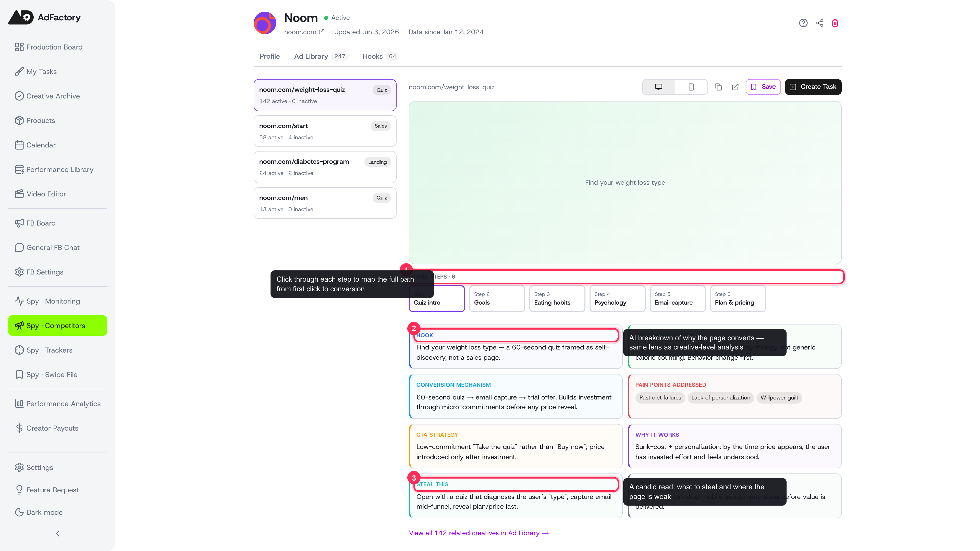The width and height of the screenshot is (980, 551).
Task: Open FB Settings
Action: click(57, 272)
